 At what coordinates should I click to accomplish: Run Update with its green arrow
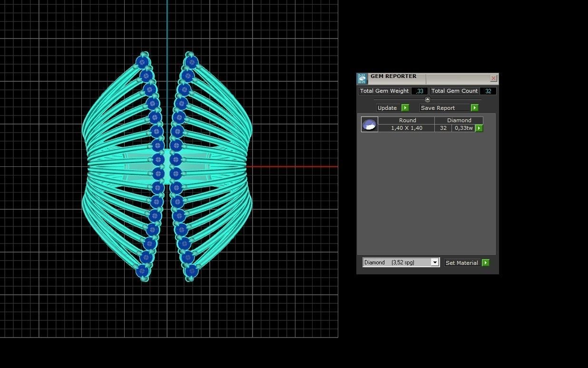405,108
